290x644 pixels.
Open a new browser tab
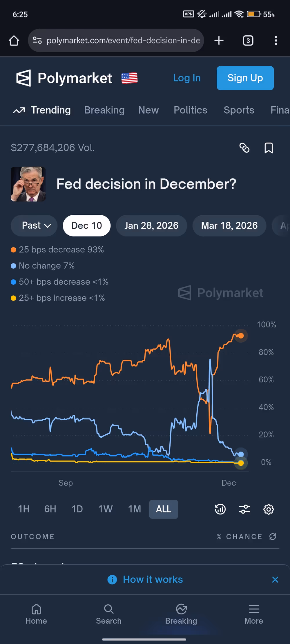[219, 41]
